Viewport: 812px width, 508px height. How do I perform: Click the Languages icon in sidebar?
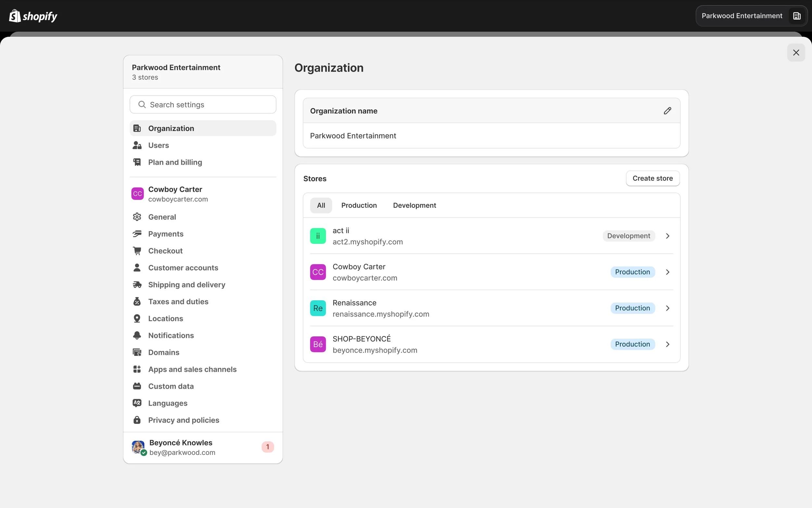[137, 403]
